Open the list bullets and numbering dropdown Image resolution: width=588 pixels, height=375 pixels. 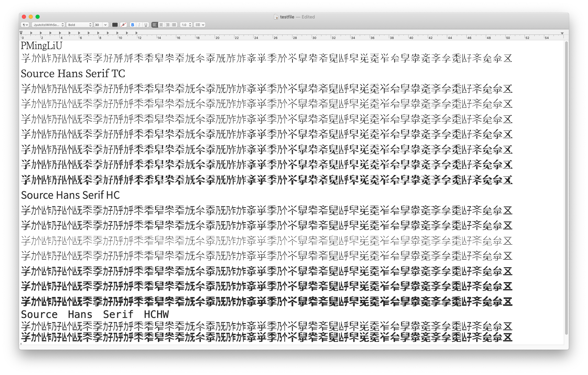click(200, 25)
